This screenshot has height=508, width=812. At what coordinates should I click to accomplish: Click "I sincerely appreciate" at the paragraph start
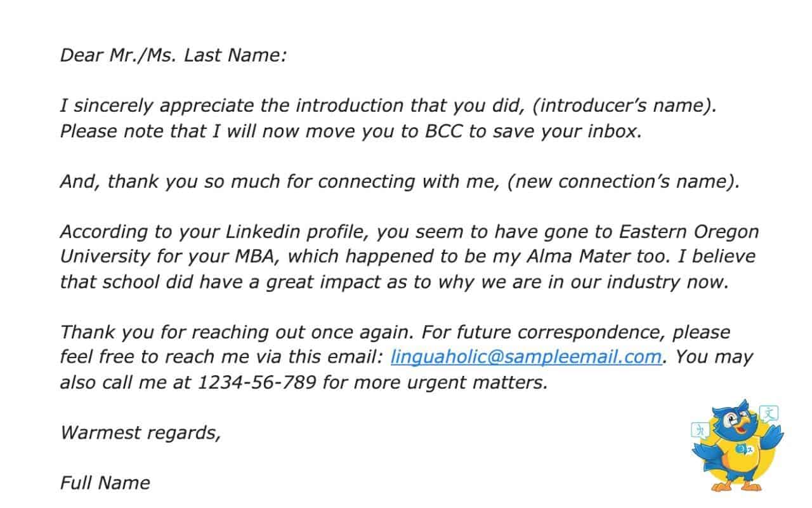coord(157,105)
